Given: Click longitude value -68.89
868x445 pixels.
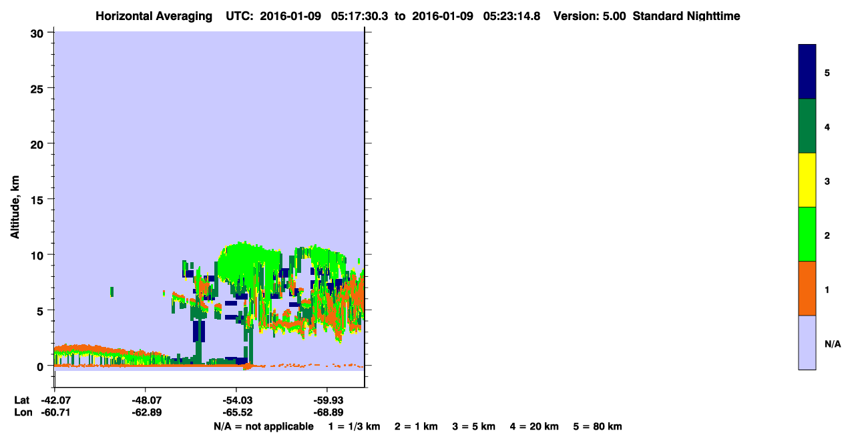Looking at the screenshot, I should (327, 412).
